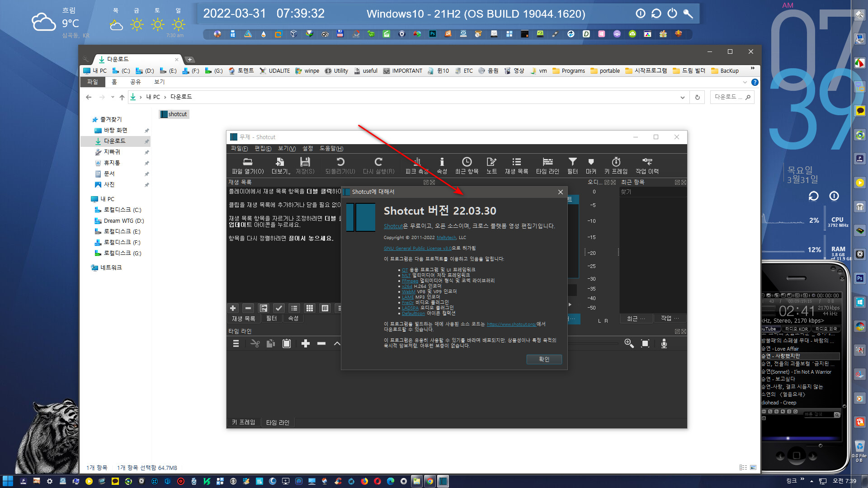The image size is (868, 488).
Task: Open the Windows Start menu
Action: click(x=8, y=481)
